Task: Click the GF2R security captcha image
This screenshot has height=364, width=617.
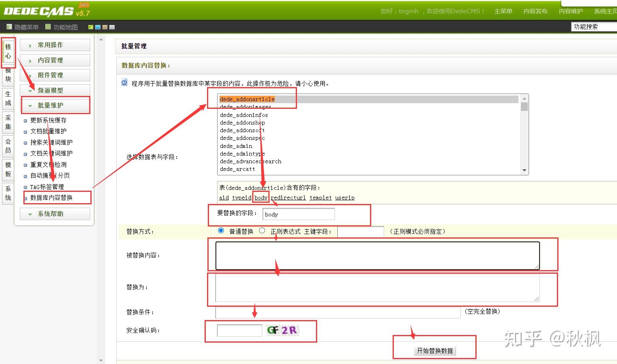Action: [x=282, y=330]
